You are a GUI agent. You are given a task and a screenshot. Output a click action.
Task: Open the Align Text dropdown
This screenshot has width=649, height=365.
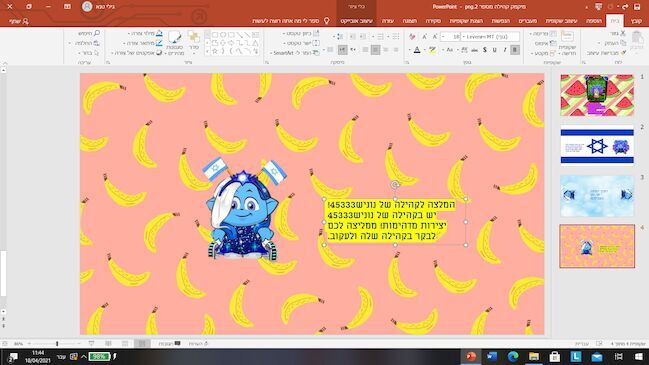point(301,43)
